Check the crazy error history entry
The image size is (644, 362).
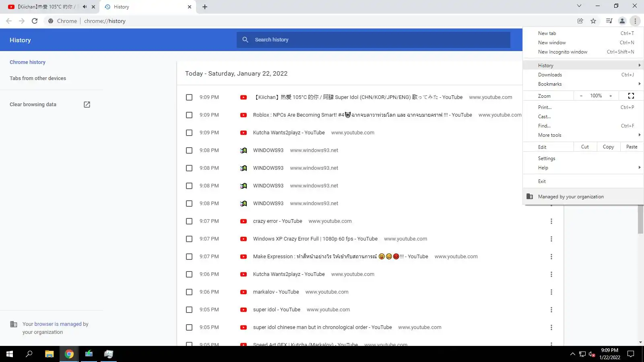click(189, 221)
